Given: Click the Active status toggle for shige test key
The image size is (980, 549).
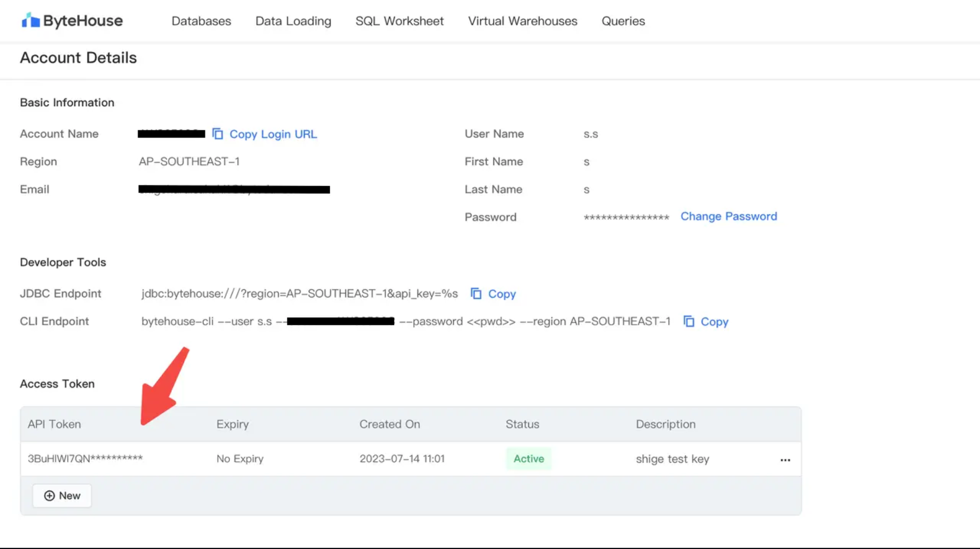Looking at the screenshot, I should (x=528, y=459).
